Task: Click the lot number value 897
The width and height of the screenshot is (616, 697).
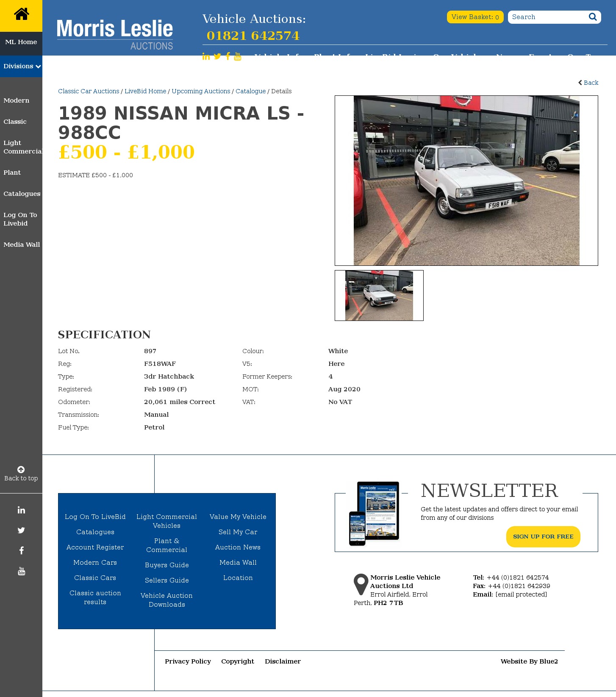Action: (150, 351)
